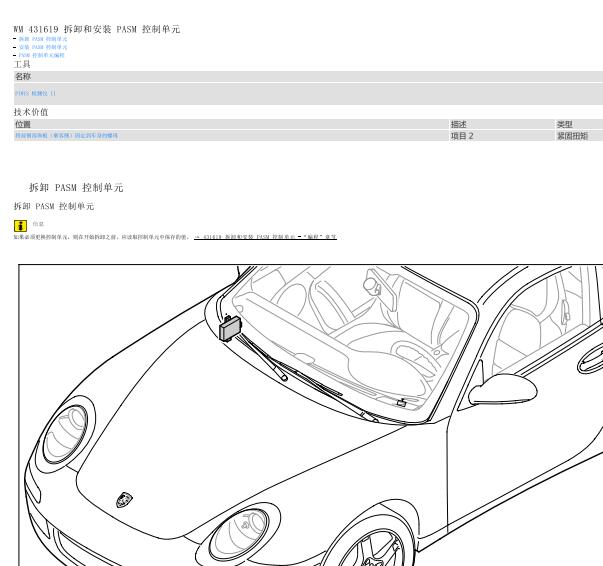Open the tightening torque location link in 位置 row
Screen dimensions: 603x566
[x=66, y=135]
